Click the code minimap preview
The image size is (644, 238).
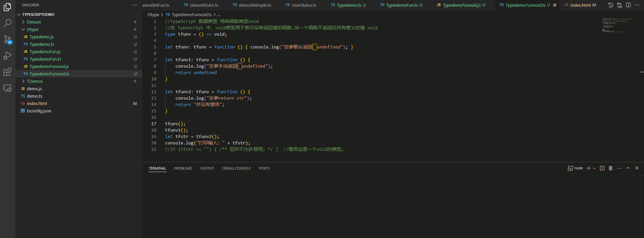617,25
